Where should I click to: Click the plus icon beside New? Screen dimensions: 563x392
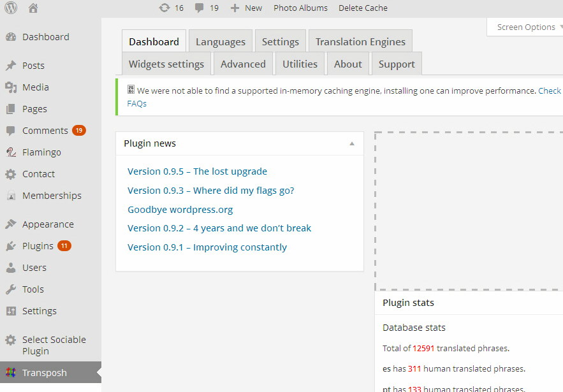[235, 8]
